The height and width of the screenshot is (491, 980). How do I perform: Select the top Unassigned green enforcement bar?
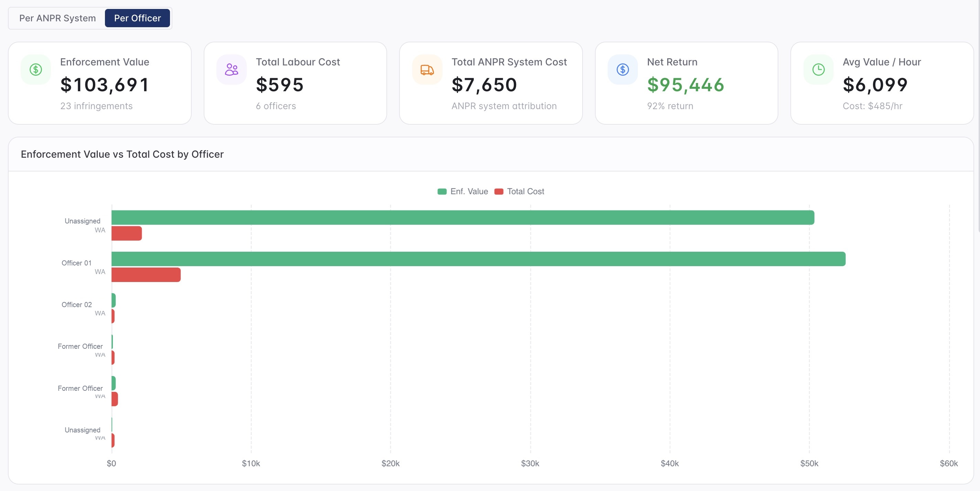pos(463,218)
